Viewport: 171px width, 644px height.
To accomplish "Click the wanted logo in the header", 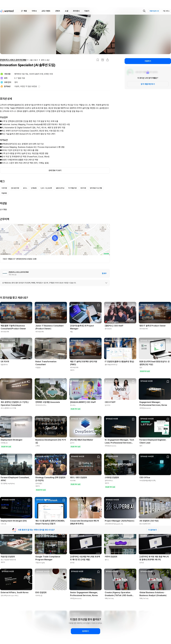I will tap(7, 11).
